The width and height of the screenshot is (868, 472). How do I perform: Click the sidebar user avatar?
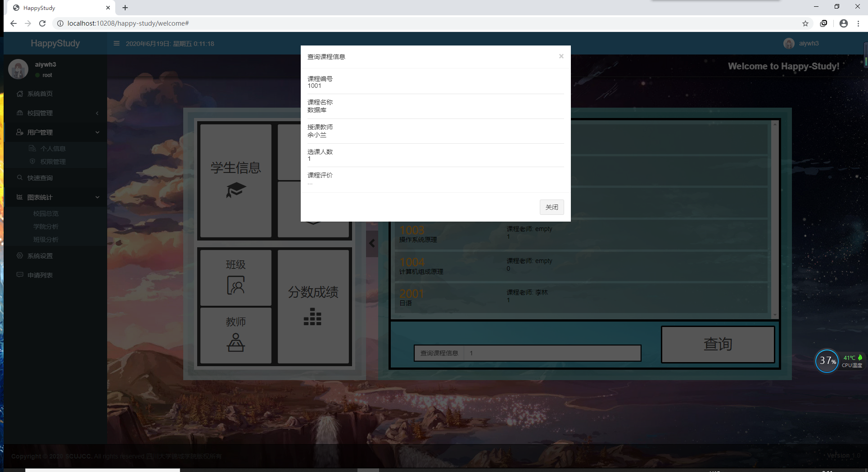[18, 69]
